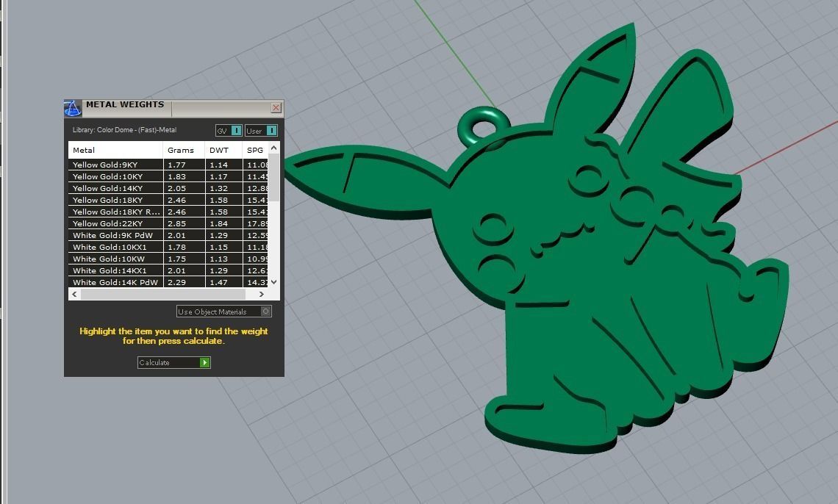
Task: Sort table by Metal column header
Action: [x=115, y=150]
